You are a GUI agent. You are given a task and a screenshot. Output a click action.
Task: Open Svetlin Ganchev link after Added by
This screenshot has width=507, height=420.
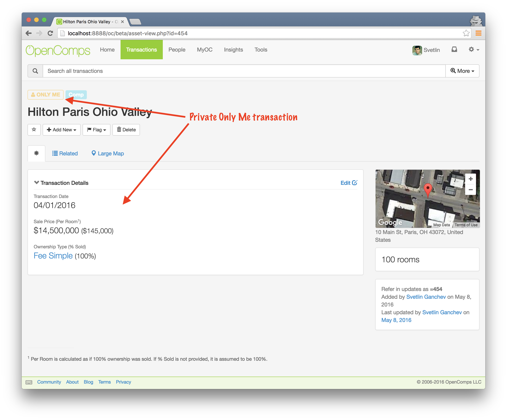426,297
